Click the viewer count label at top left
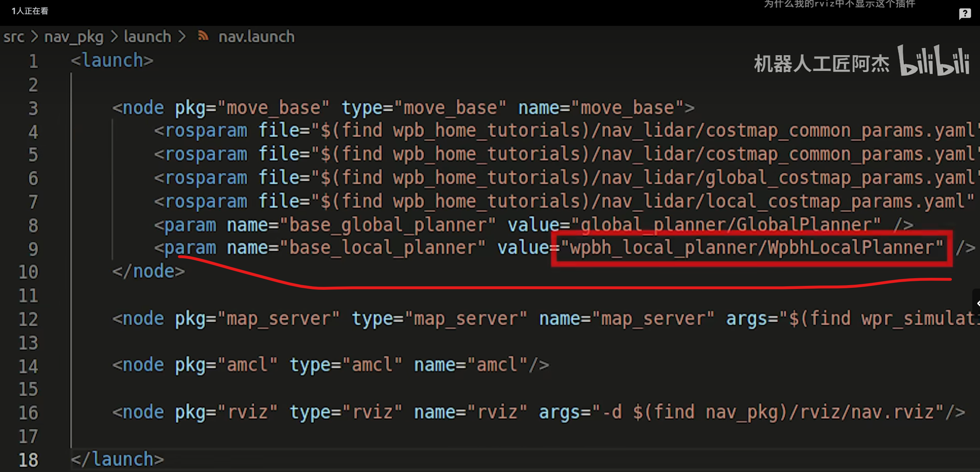 (30, 11)
